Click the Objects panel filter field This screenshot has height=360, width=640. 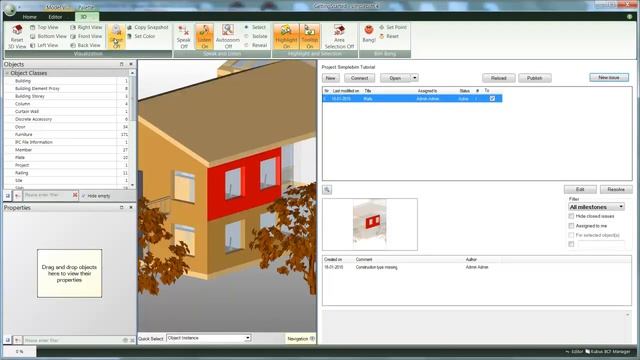pyautogui.click(x=47, y=195)
